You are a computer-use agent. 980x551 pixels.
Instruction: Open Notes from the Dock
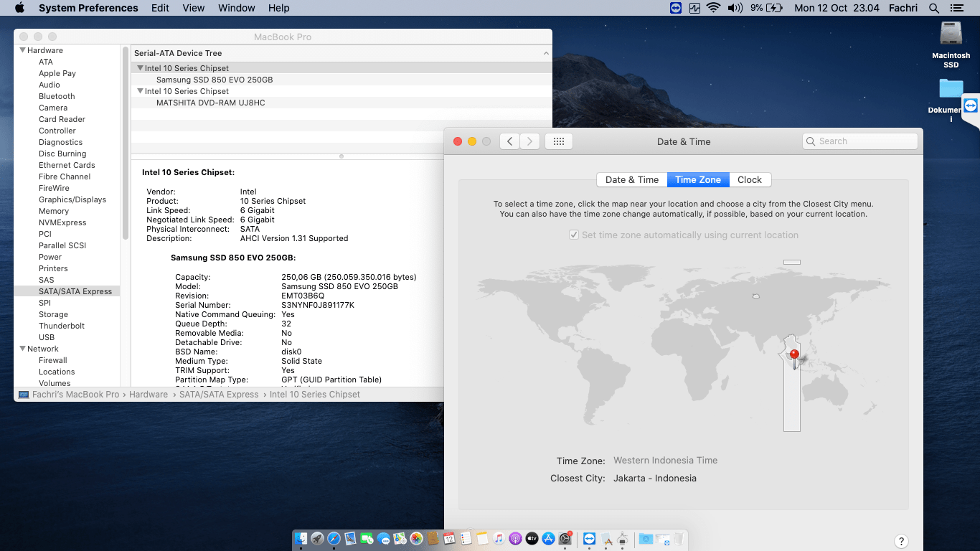[x=482, y=539]
